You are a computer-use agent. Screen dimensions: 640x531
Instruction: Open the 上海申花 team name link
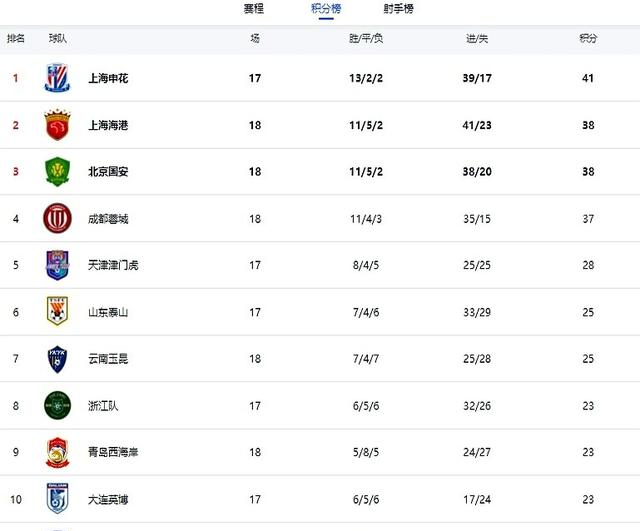pyautogui.click(x=108, y=78)
